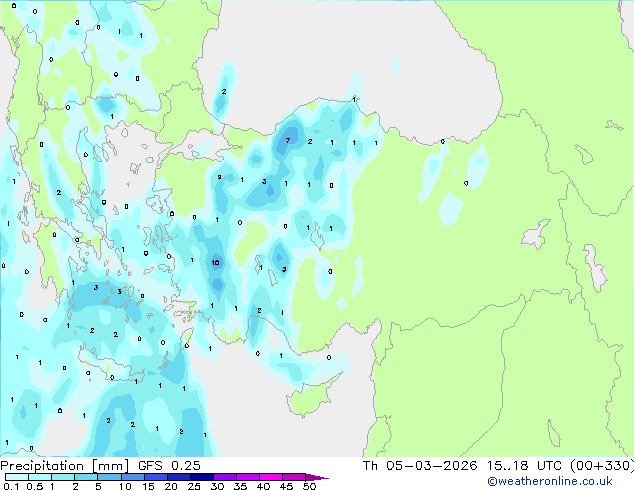This screenshot has height=490, width=634.
Task: Pick the 45–50 mm legend swatch
Action: point(294,477)
